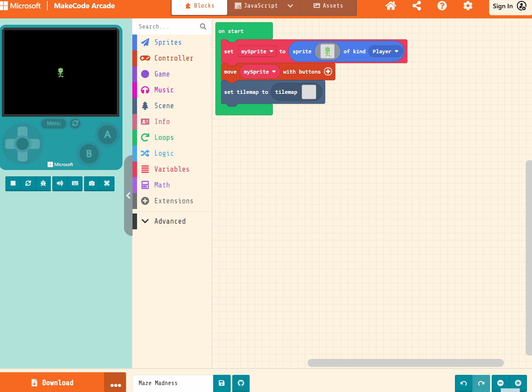The image size is (532, 392).
Task: Switch to the JavaScript tab
Action: pyautogui.click(x=256, y=6)
